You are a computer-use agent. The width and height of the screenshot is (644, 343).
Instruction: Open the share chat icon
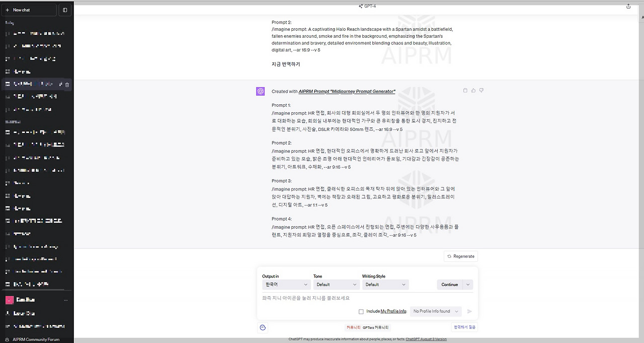pos(628,6)
